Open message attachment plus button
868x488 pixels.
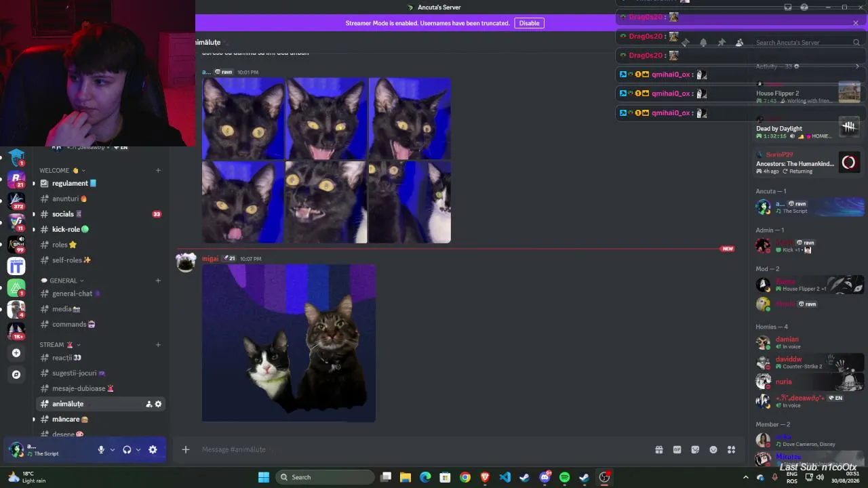pyautogui.click(x=185, y=449)
